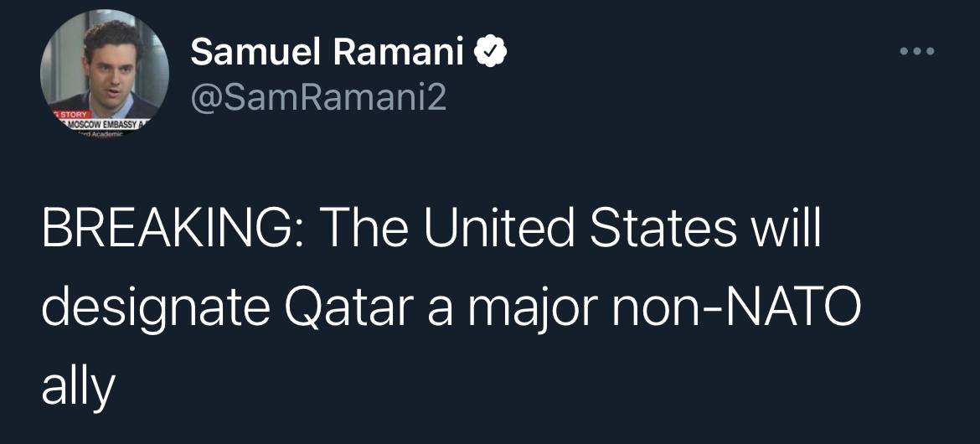Click the display name Samuel Ramani
Viewport: 980px width, 444px height.
(x=327, y=54)
